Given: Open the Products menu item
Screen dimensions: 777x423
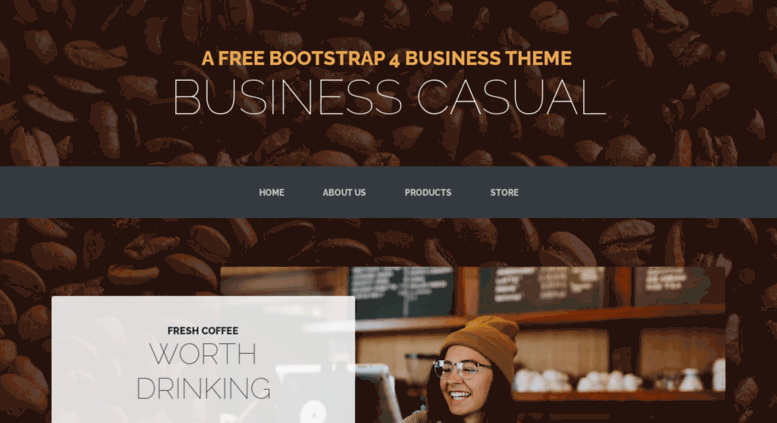Looking at the screenshot, I should (x=428, y=192).
